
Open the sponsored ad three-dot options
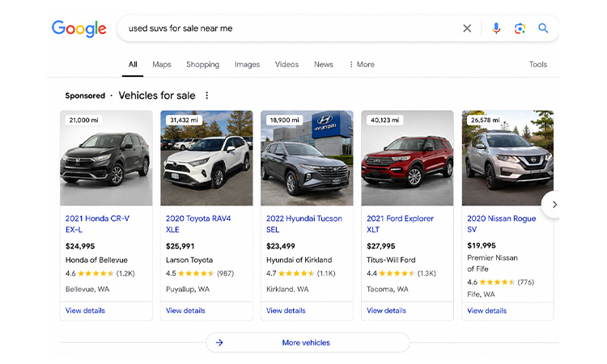tap(206, 95)
